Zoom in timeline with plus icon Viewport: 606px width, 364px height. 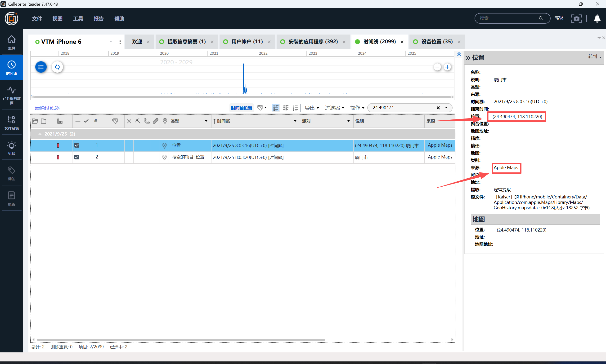tap(447, 67)
